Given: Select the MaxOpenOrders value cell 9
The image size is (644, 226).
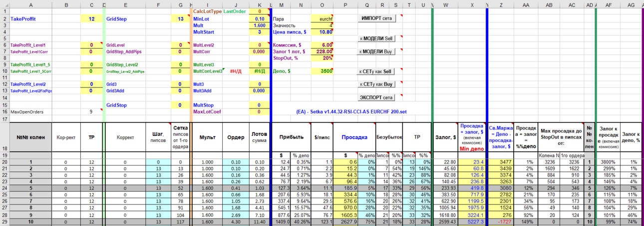Looking at the screenshot, I should [91, 112].
